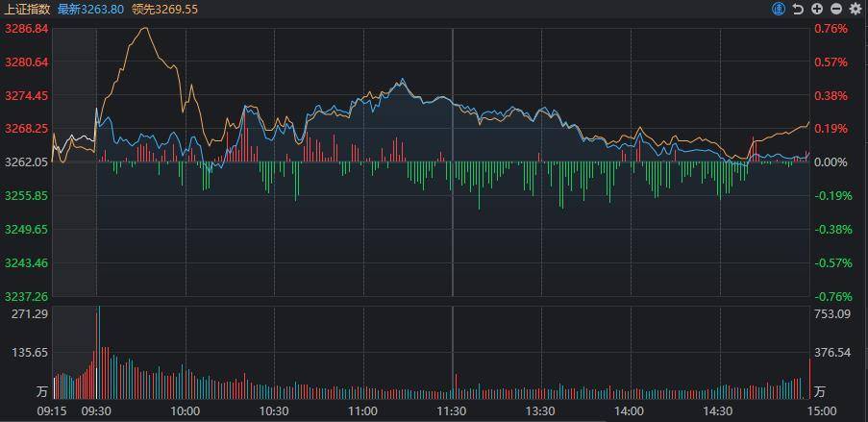Zoom out with the minus icon

click(x=836, y=9)
